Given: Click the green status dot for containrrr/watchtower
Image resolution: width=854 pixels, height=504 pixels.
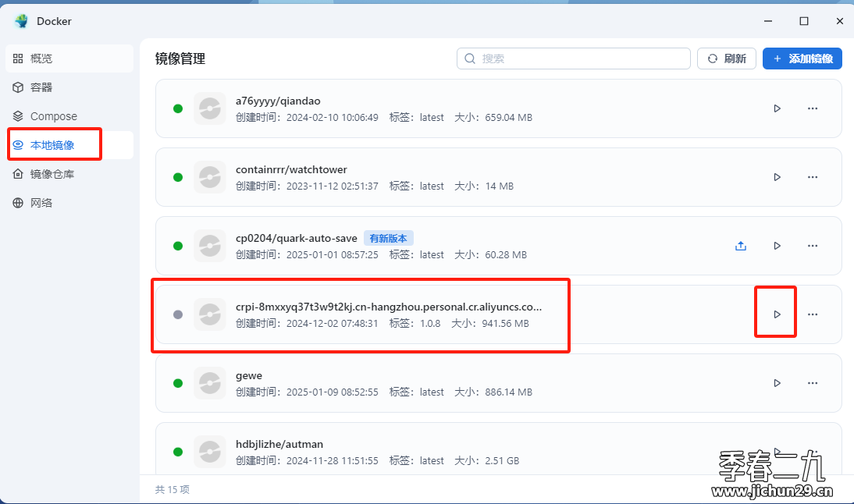Looking at the screenshot, I should [177, 177].
